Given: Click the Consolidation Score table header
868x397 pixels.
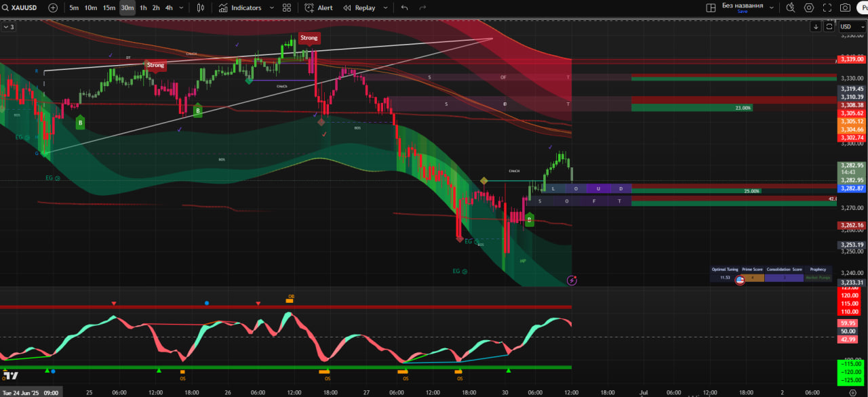Looking at the screenshot, I should coord(785,270).
